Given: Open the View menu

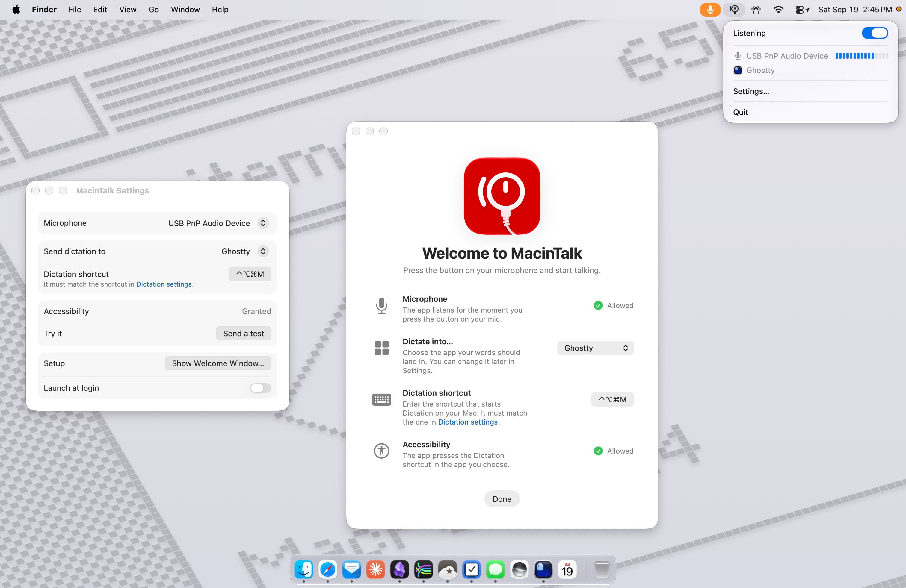Looking at the screenshot, I should [128, 10].
